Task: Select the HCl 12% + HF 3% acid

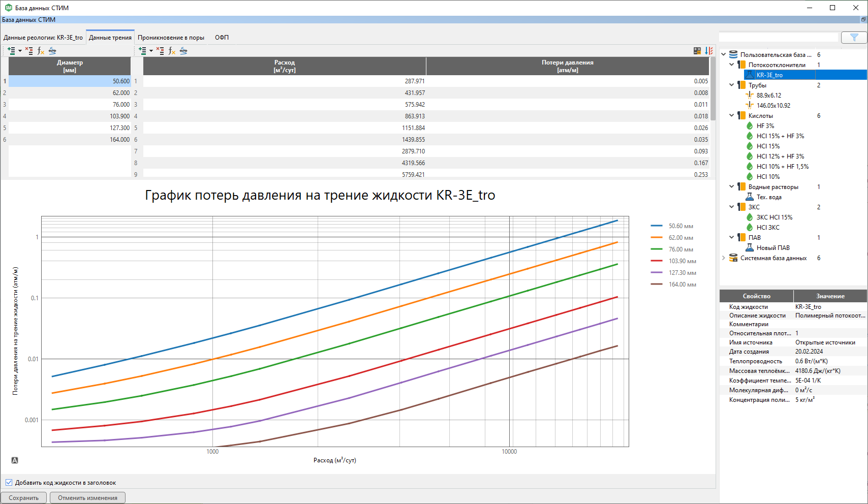Action: pos(780,156)
